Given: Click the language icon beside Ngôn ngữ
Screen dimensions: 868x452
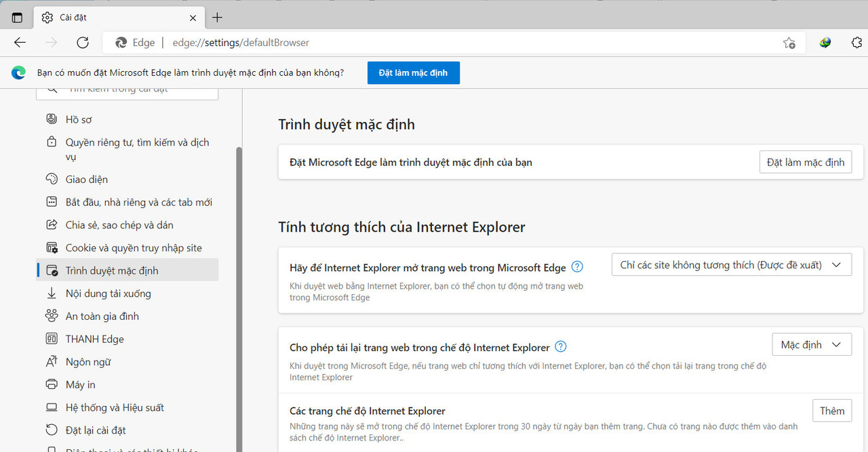Looking at the screenshot, I should click(52, 362).
